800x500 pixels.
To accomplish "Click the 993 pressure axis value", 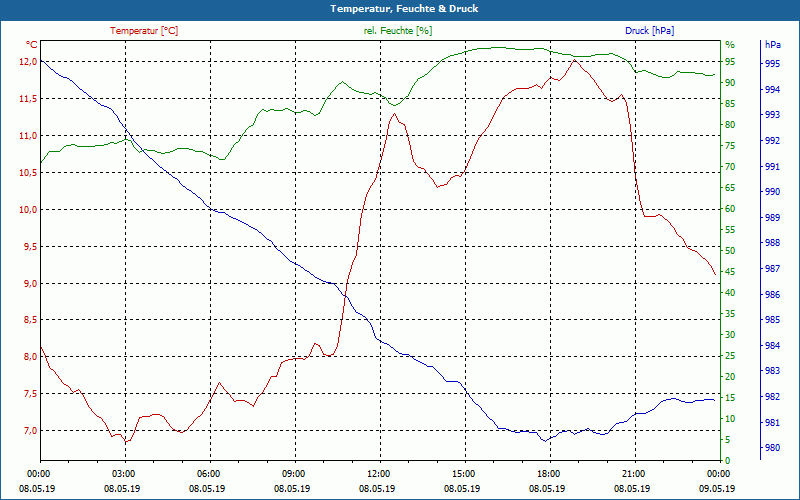I will point(772,115).
